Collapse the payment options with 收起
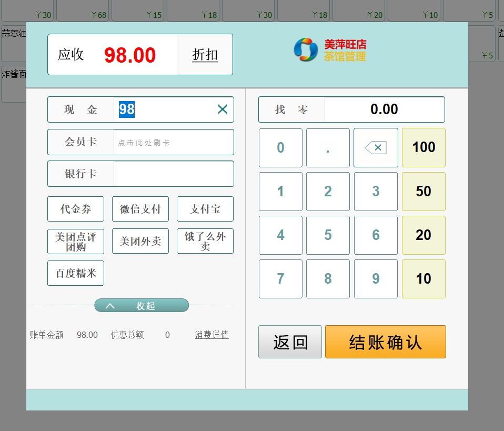This screenshot has width=504, height=431. point(142,306)
